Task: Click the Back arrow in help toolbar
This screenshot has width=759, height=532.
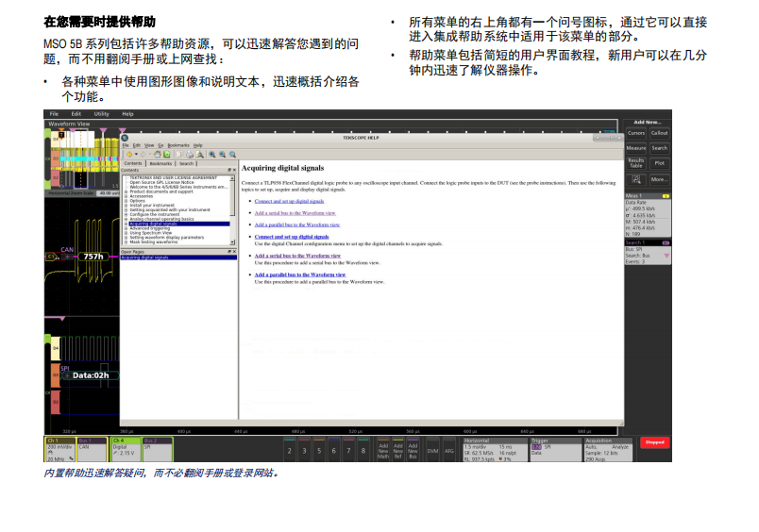Action: point(129,155)
